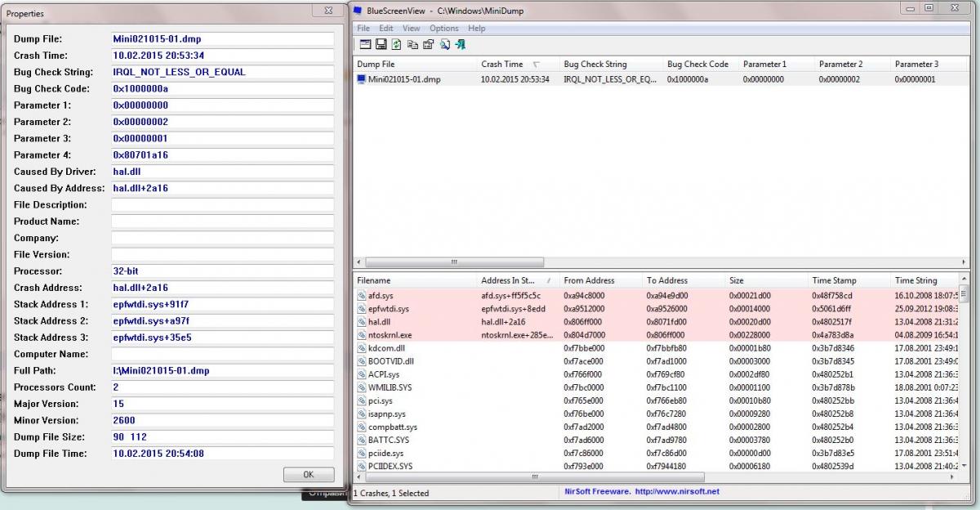Open Properties via the toolbar icon
Image resolution: width=980 pixels, height=510 pixels.
click(x=428, y=45)
